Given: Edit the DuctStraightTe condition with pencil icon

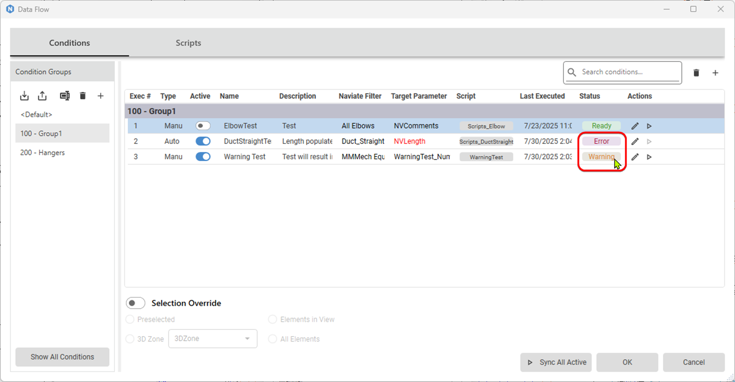Looking at the screenshot, I should (635, 142).
